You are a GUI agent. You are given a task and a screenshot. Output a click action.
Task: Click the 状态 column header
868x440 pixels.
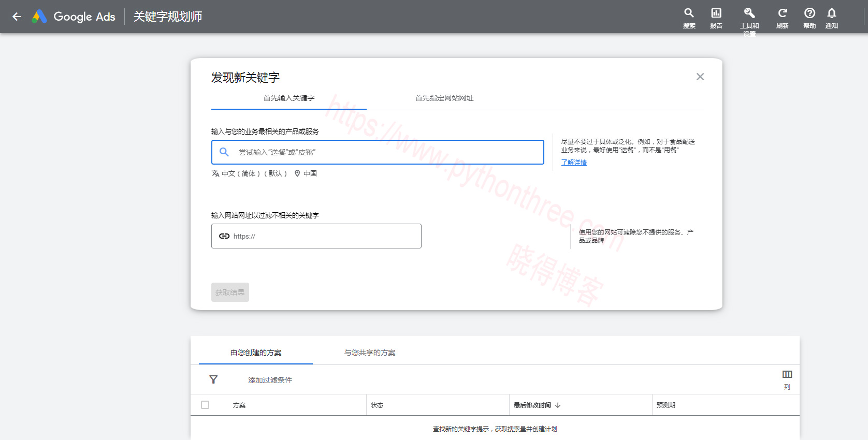377,405
